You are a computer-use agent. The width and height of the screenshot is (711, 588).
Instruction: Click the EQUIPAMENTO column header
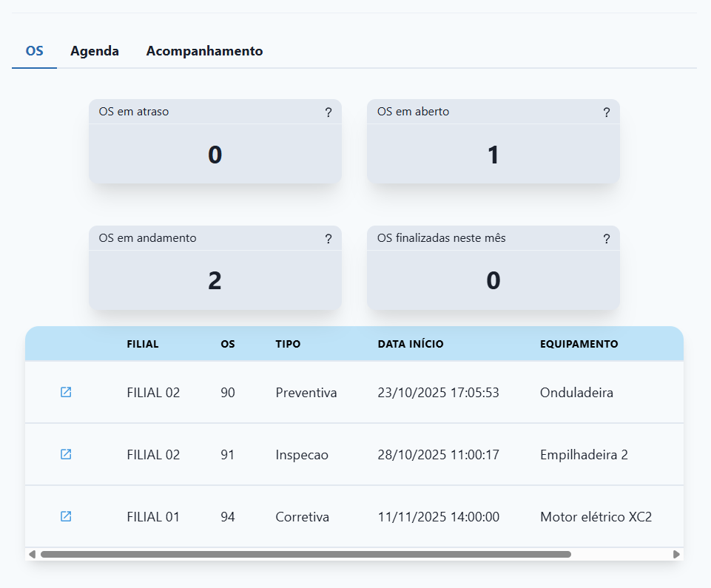[579, 344]
